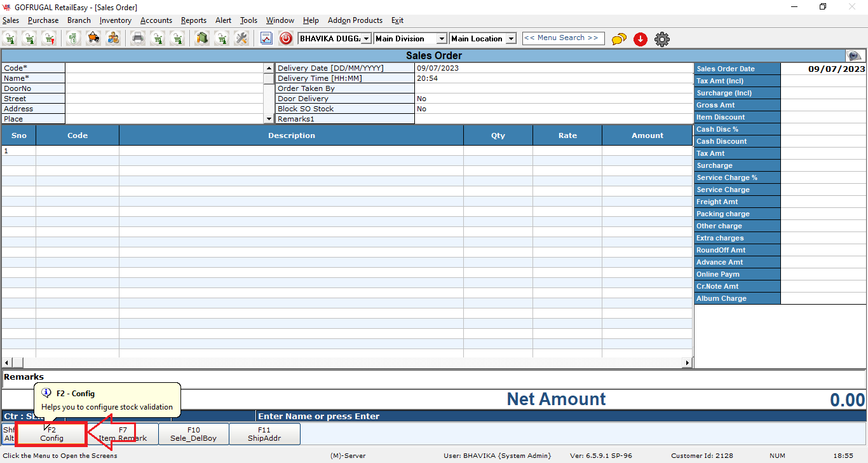This screenshot has height=463, width=868.
Task: Open the Window menu
Action: (x=280, y=20)
